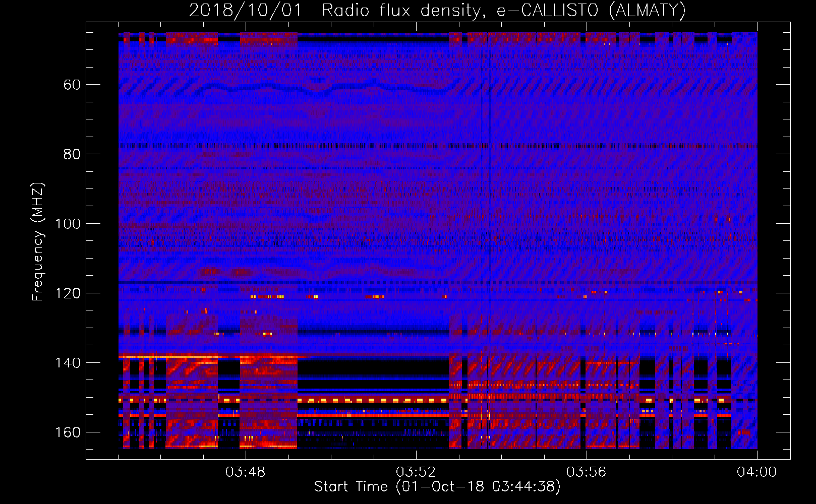Click the Start Time x-axis label
The width and height of the screenshot is (816, 504).
(x=437, y=486)
